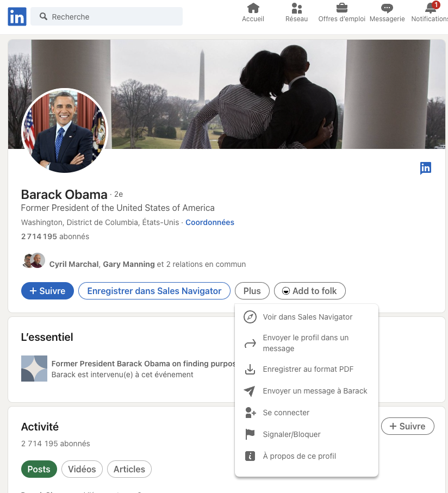
Task: Select À propos de ce profil
Action: [307, 456]
